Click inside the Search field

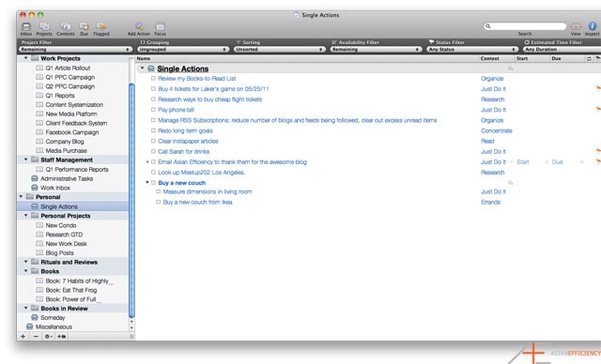[x=526, y=26]
